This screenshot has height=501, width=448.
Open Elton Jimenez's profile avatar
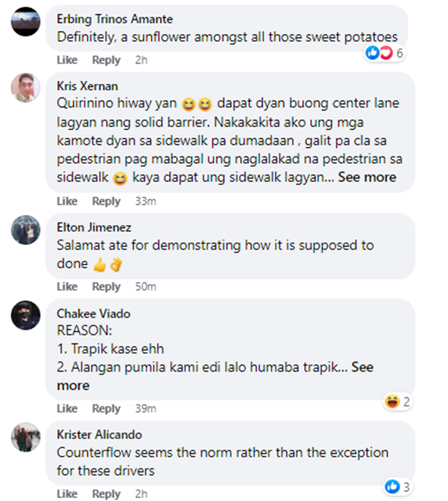[26, 230]
